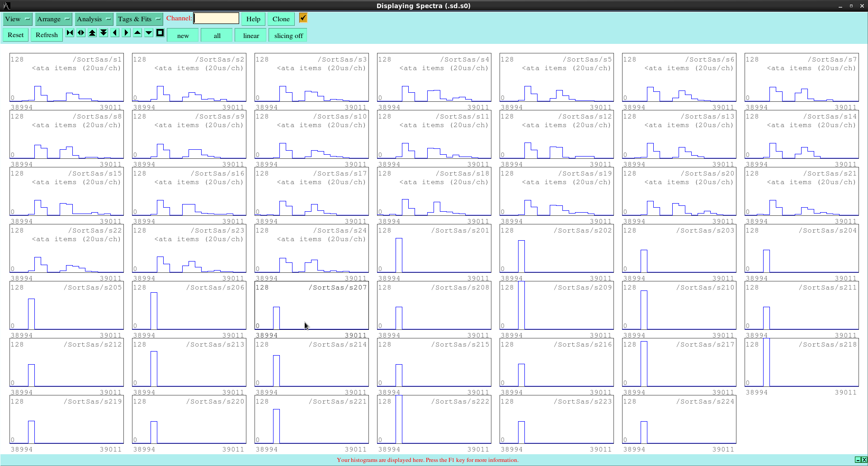The width and height of the screenshot is (868, 466).
Task: Select the /SortSas/s7 spectrum plot
Action: point(802,77)
